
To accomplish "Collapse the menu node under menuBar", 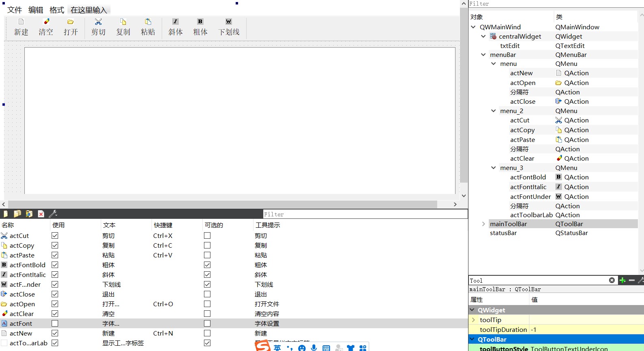I will coord(493,63).
